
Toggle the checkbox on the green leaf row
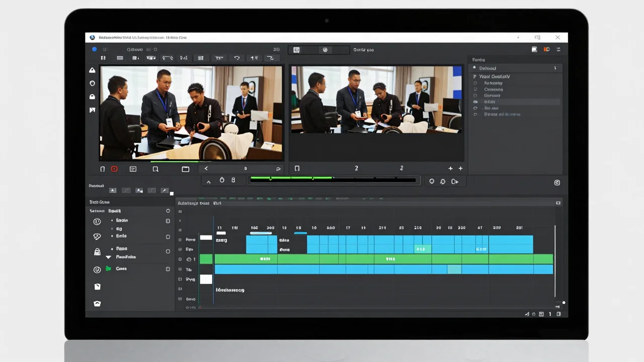point(168,269)
